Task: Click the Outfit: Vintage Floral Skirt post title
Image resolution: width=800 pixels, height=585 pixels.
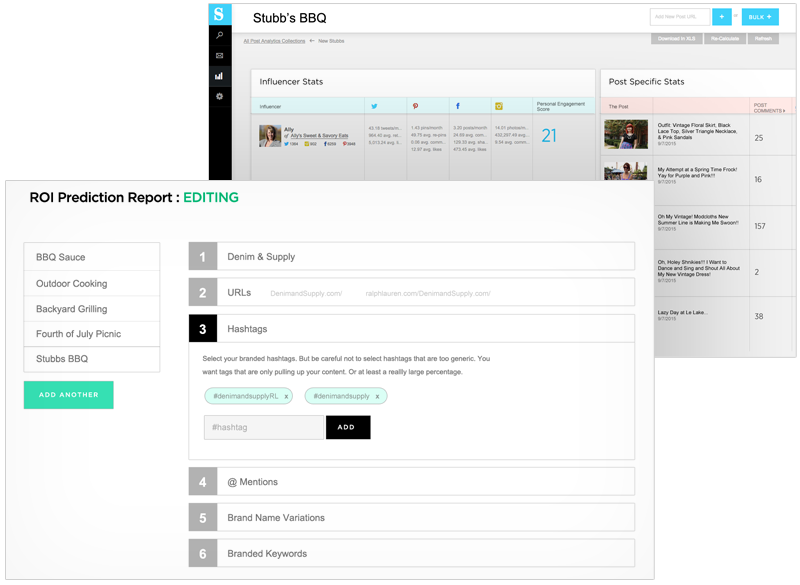Action: (x=696, y=131)
